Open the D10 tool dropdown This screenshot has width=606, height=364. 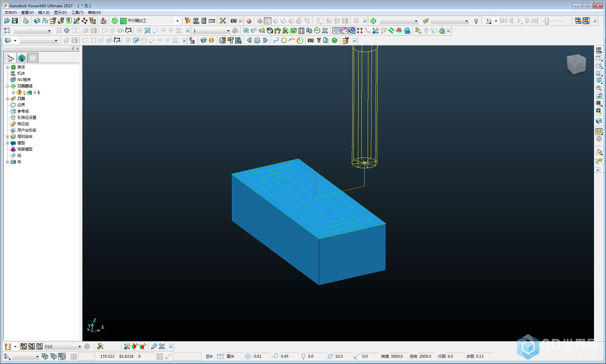click(63, 346)
